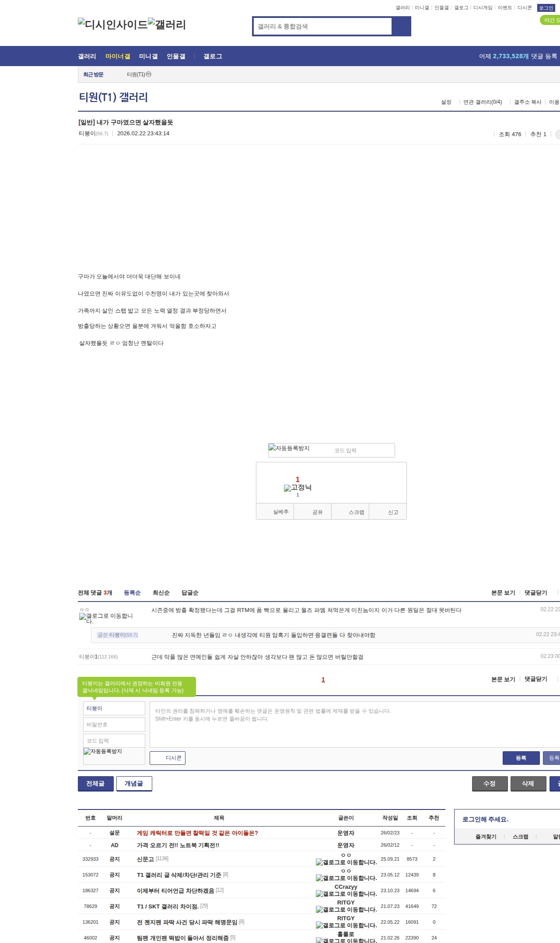Screen dimensions: 560x943
Task: Open gallog icon in the 신문고 row
Action: coord(346,862)
